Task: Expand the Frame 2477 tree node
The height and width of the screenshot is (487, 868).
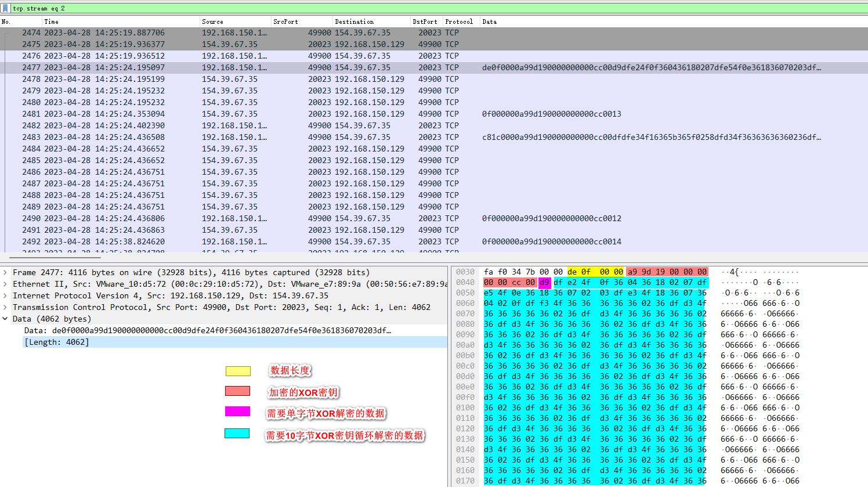Action: click(x=5, y=272)
